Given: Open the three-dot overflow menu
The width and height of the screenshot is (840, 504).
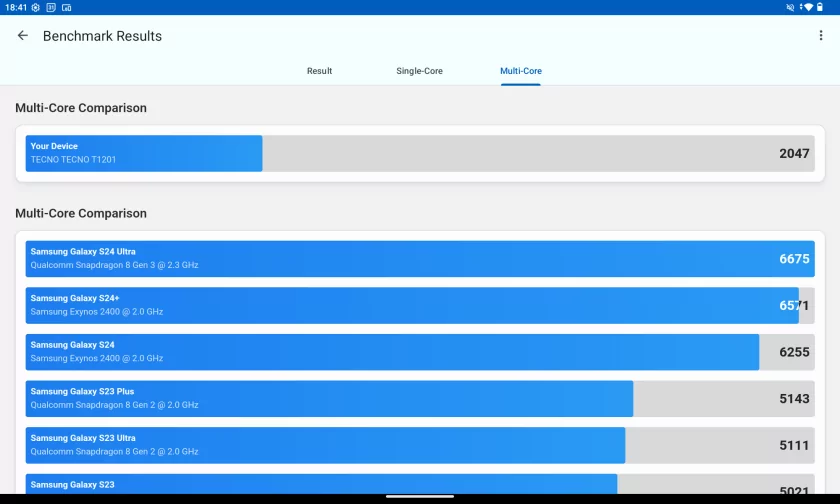Looking at the screenshot, I should [821, 36].
